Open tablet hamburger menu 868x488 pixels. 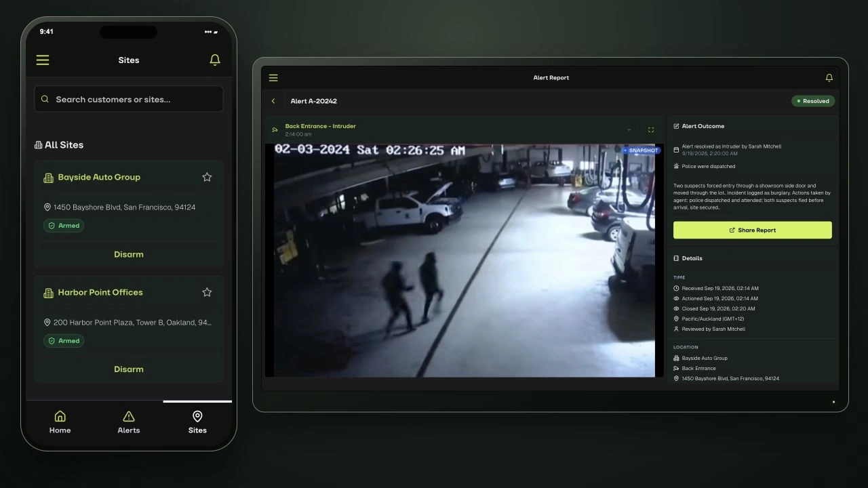[x=273, y=78]
